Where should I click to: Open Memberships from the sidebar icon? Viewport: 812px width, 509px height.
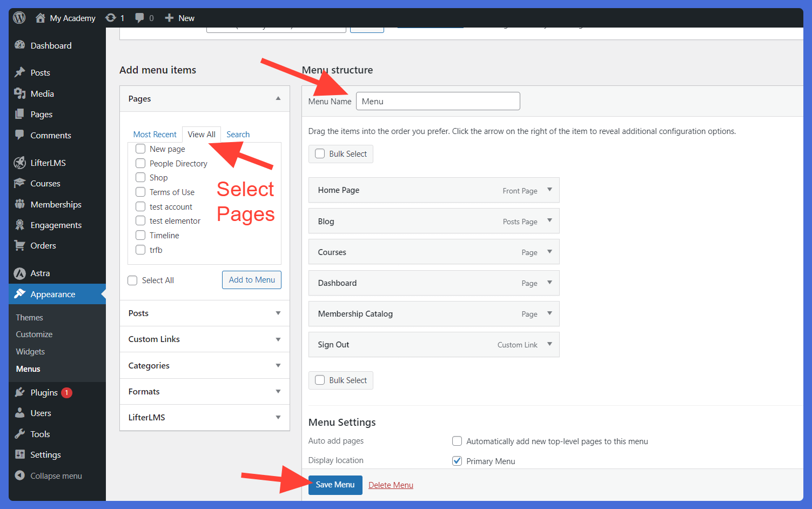coord(20,204)
